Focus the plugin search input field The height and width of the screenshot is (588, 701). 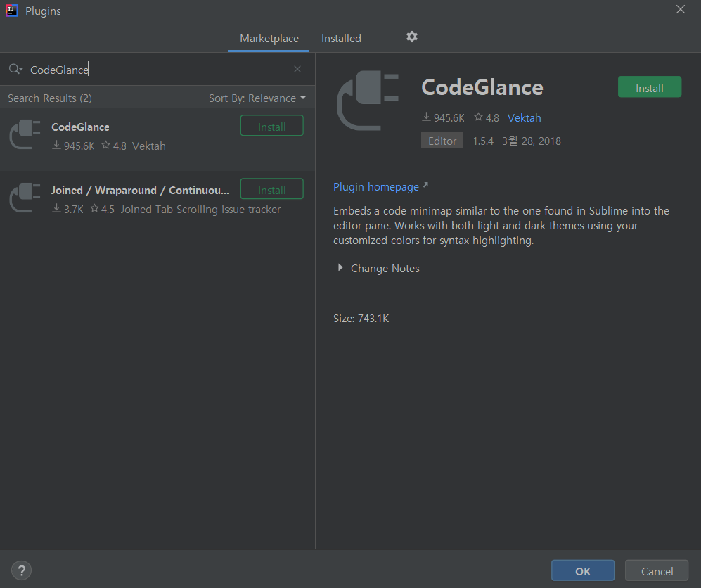click(157, 70)
